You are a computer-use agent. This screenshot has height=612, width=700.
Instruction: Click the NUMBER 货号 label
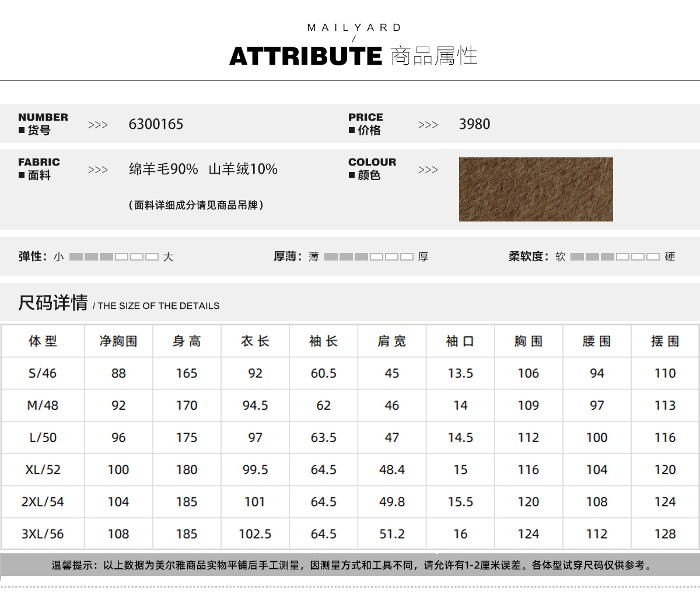[43, 124]
